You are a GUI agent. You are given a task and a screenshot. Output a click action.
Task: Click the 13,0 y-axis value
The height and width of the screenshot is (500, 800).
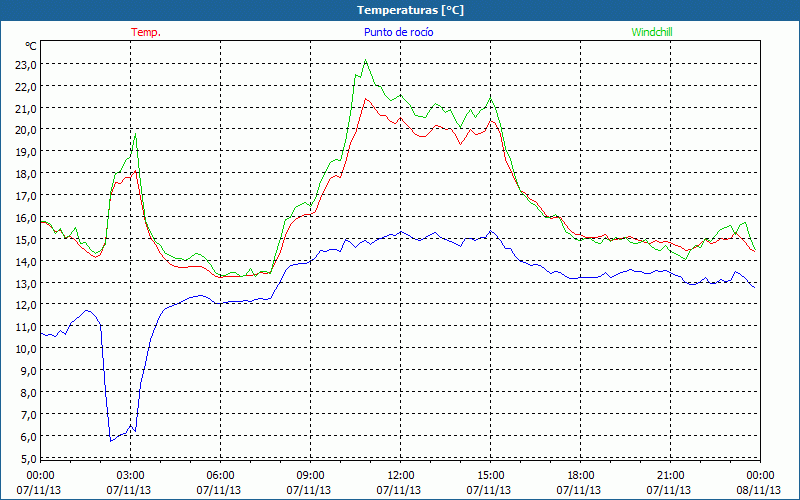click(27, 283)
